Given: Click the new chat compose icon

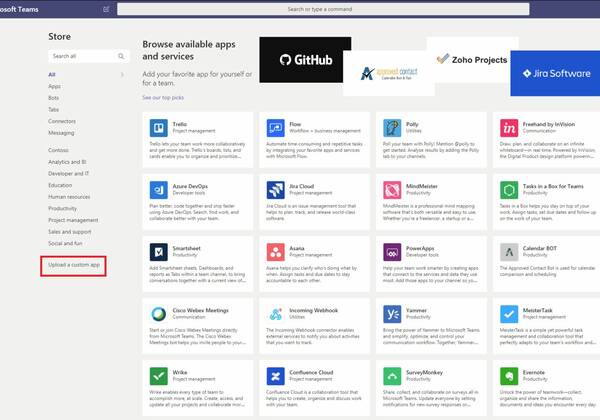Looking at the screenshot, I should (106, 9).
